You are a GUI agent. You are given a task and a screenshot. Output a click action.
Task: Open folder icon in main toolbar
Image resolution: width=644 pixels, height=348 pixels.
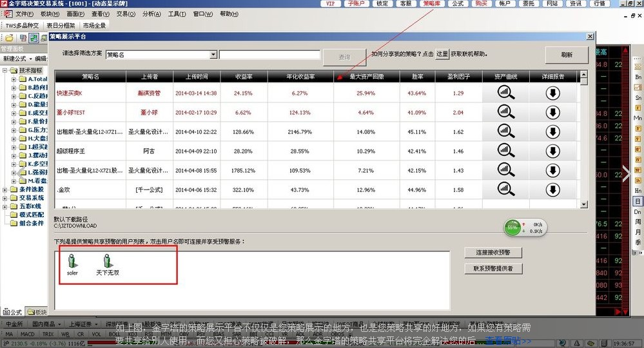point(10,38)
